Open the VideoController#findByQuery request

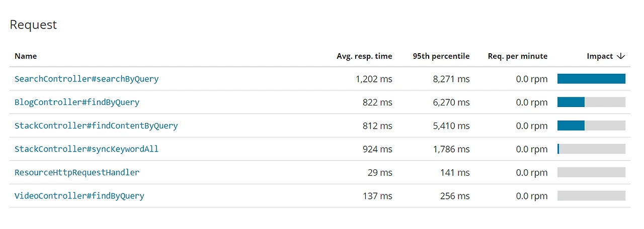click(x=79, y=196)
